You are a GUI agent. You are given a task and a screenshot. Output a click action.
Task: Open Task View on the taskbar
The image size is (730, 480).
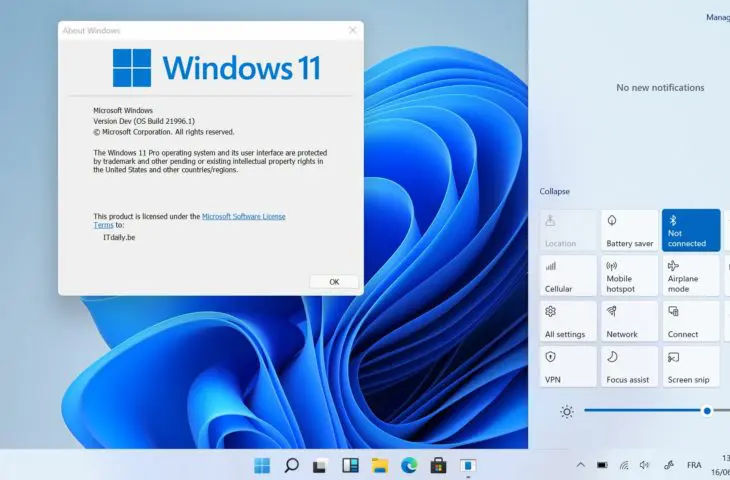pyautogui.click(x=320, y=465)
